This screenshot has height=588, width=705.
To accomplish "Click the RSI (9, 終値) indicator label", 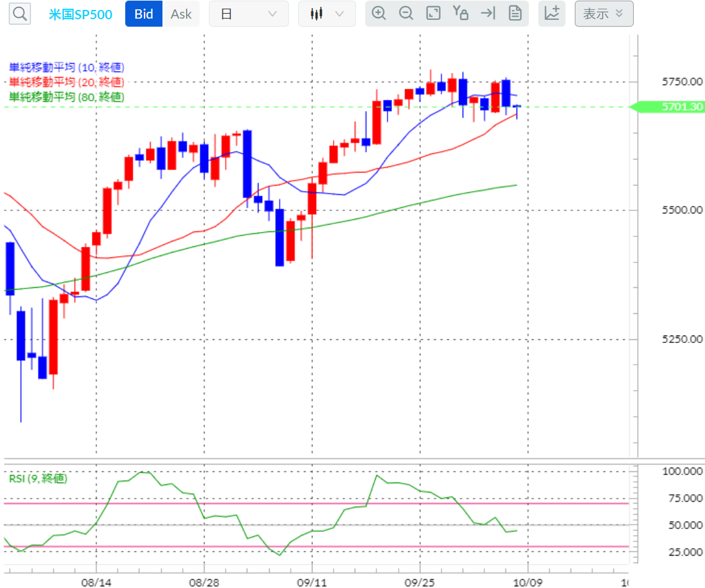I will click(38, 478).
